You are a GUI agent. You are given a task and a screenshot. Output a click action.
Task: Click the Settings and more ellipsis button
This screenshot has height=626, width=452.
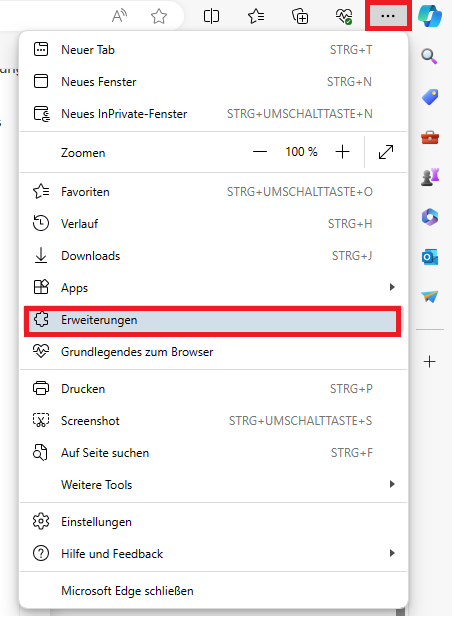click(388, 16)
